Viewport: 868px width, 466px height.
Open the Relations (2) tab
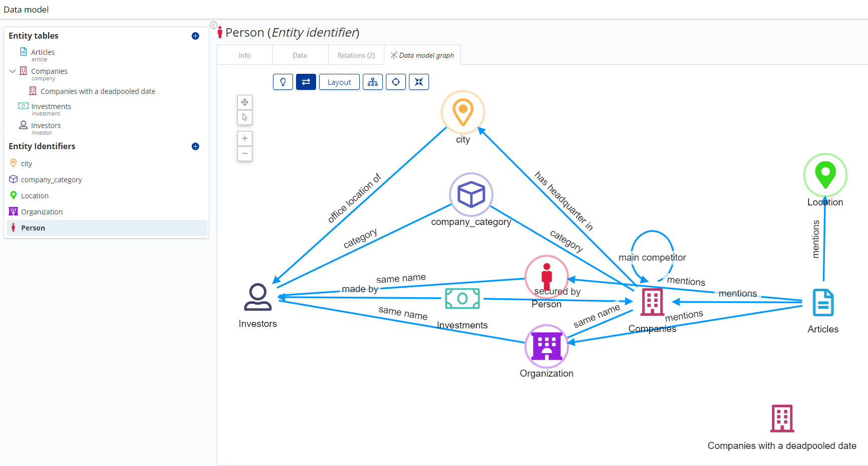point(356,55)
